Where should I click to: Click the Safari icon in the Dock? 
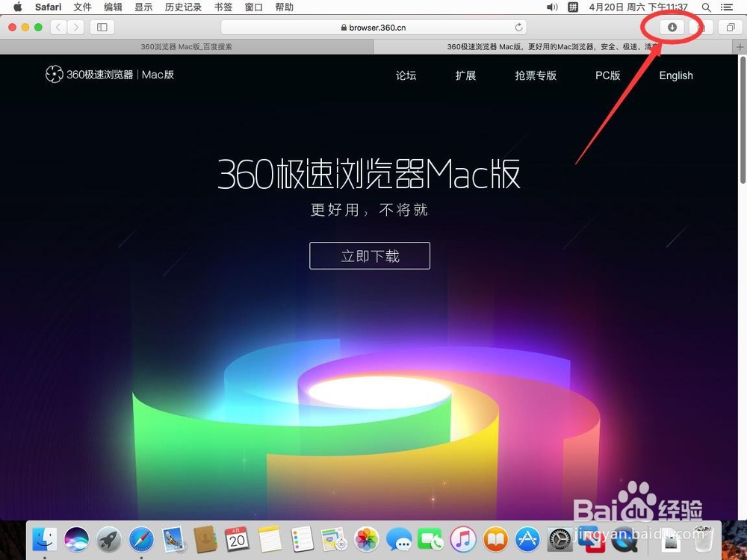pyautogui.click(x=141, y=540)
